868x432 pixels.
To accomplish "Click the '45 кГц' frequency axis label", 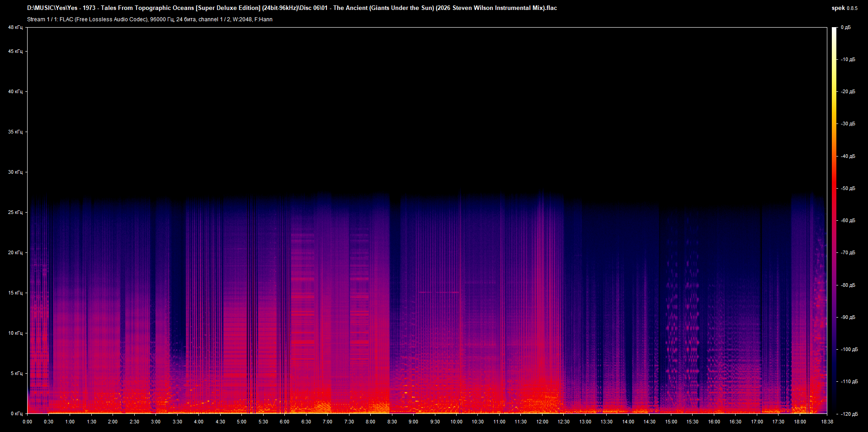I will 15,52.
